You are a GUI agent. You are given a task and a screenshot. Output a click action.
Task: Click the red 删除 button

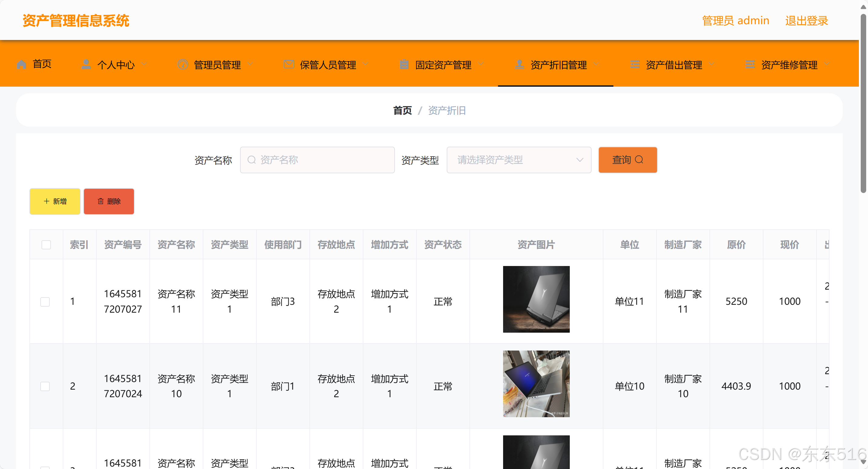point(109,201)
